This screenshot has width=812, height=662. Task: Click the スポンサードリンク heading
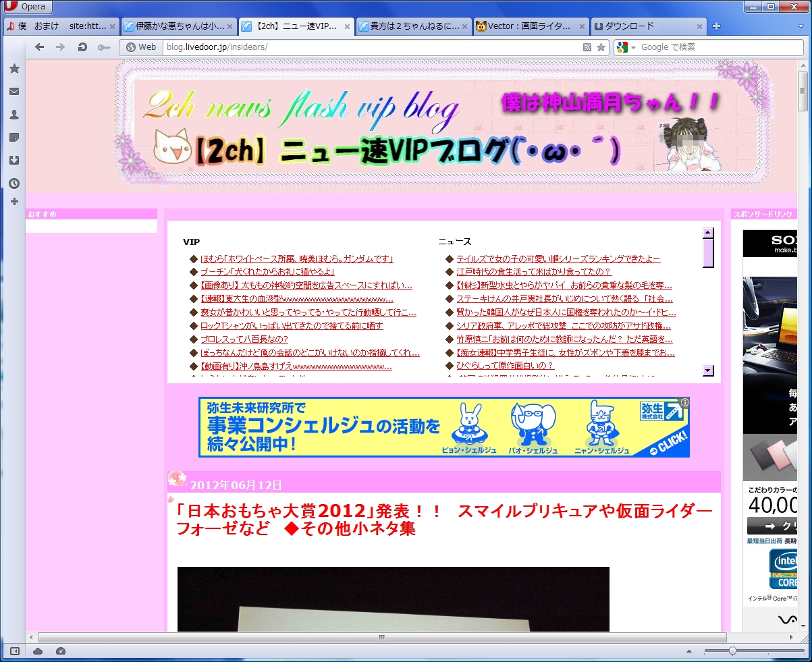pyautogui.click(x=763, y=214)
